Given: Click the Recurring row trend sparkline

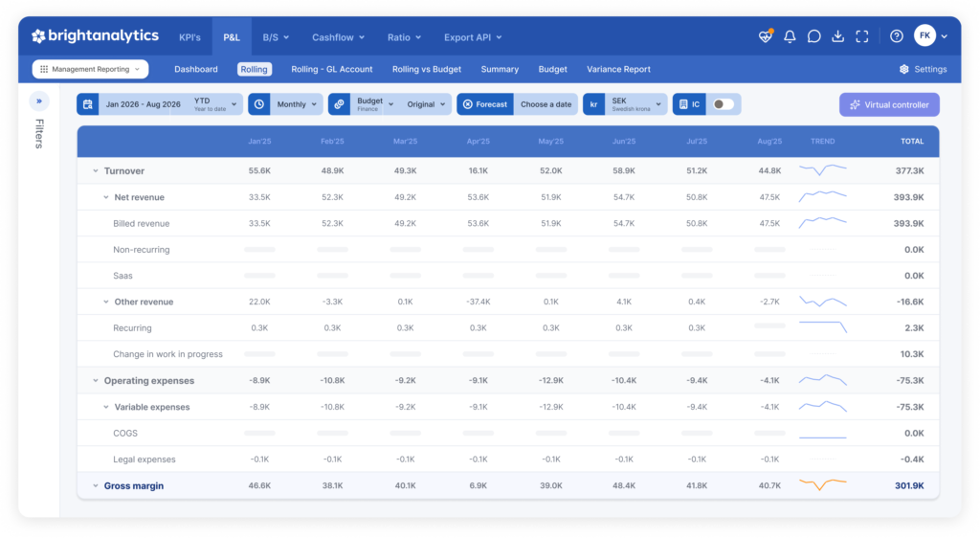Looking at the screenshot, I should pos(822,327).
